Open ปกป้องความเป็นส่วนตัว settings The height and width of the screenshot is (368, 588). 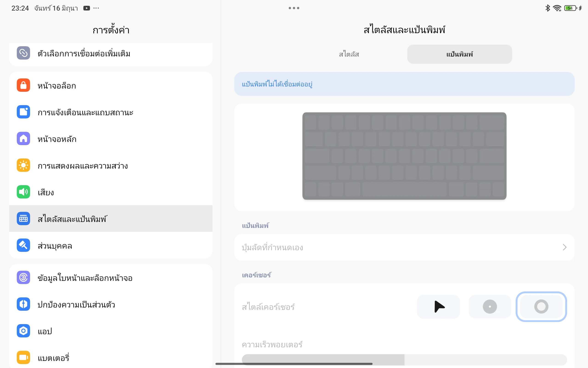click(x=111, y=304)
